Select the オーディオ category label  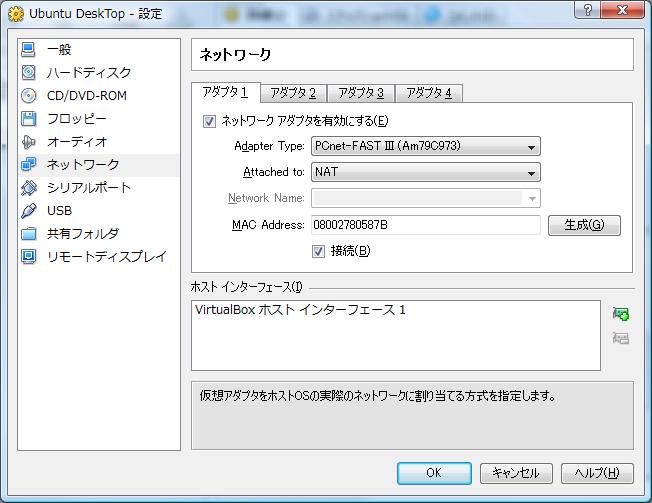coord(77,142)
